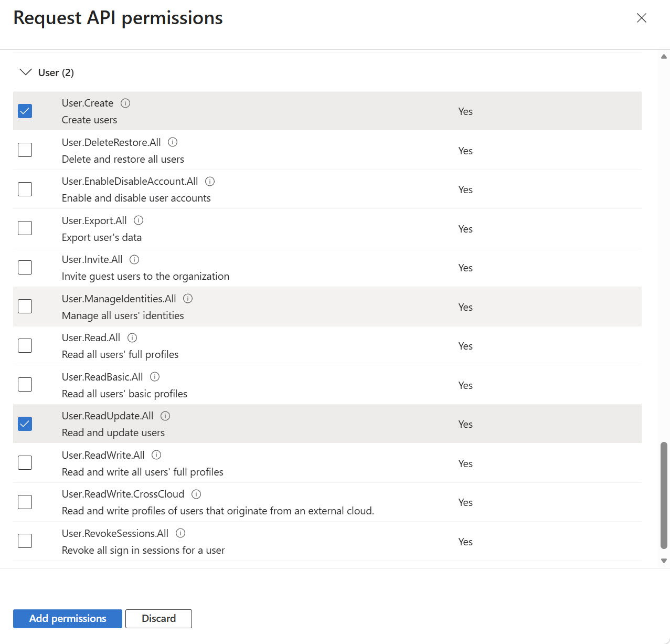Click 'Manage all users' identities' text
Viewport: 670px width, 644px height.
point(123,316)
